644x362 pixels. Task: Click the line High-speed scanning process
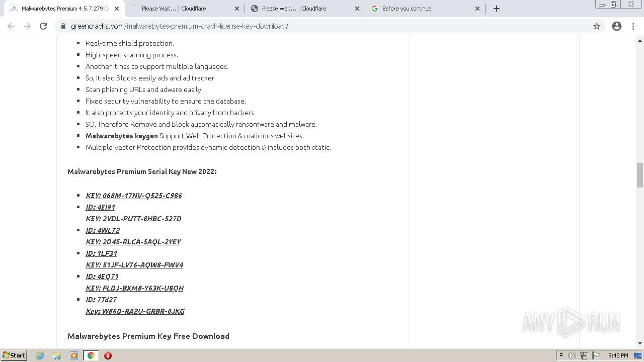[x=132, y=55]
